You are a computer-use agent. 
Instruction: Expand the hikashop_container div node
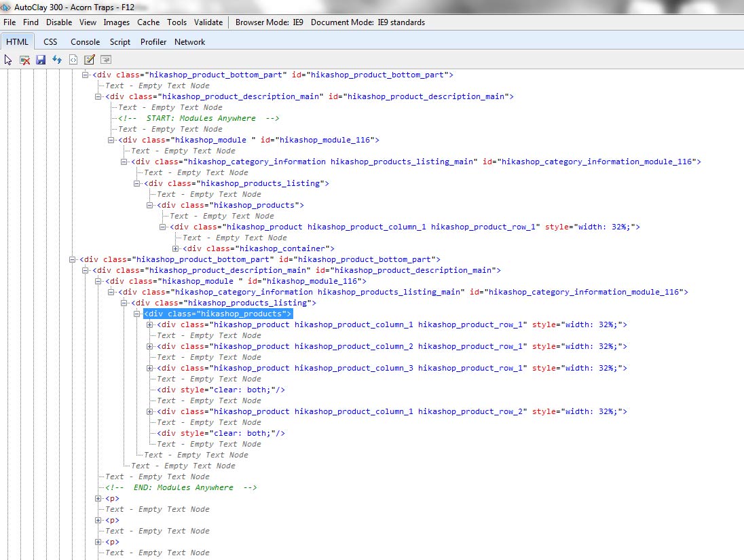coord(176,248)
